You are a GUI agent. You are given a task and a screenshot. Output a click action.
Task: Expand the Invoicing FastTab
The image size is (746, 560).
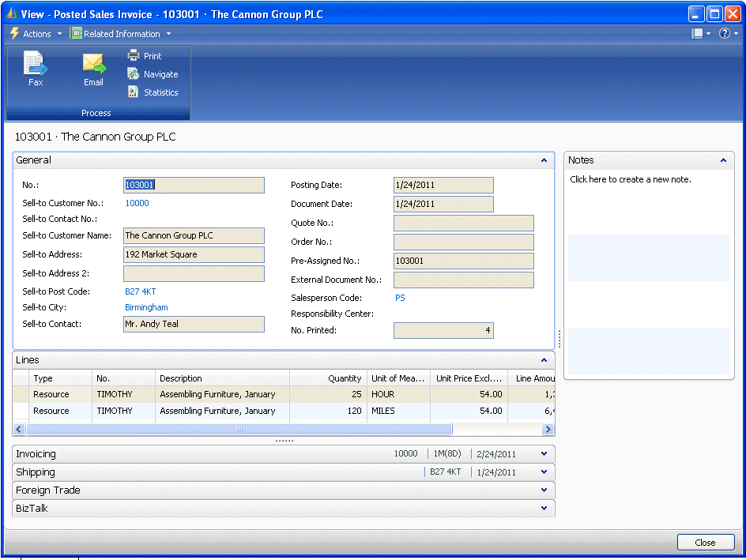(544, 454)
